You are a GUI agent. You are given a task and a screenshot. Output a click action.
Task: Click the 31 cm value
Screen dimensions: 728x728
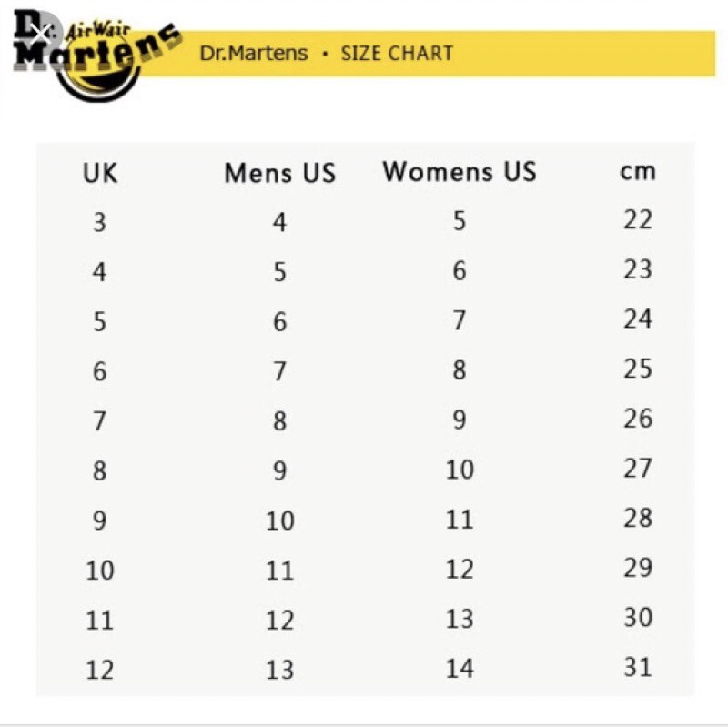[x=638, y=667]
